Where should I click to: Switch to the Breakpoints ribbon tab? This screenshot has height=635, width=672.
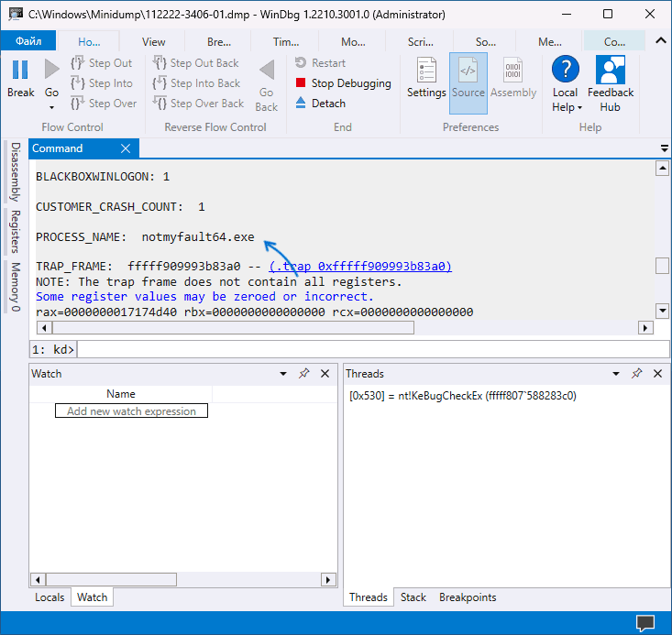(219, 42)
